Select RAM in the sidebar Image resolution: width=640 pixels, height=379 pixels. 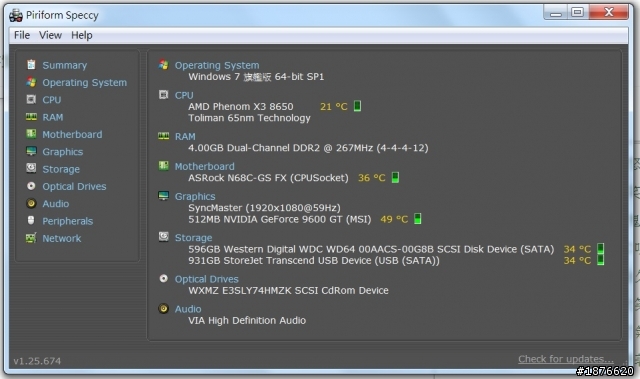(x=53, y=117)
